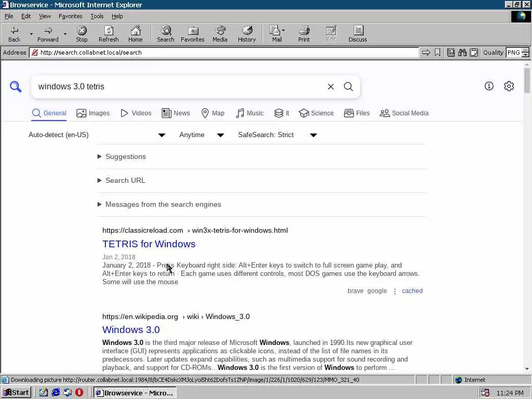The height and width of the screenshot is (399, 532).
Task: Open the Edit menu
Action: click(x=26, y=16)
